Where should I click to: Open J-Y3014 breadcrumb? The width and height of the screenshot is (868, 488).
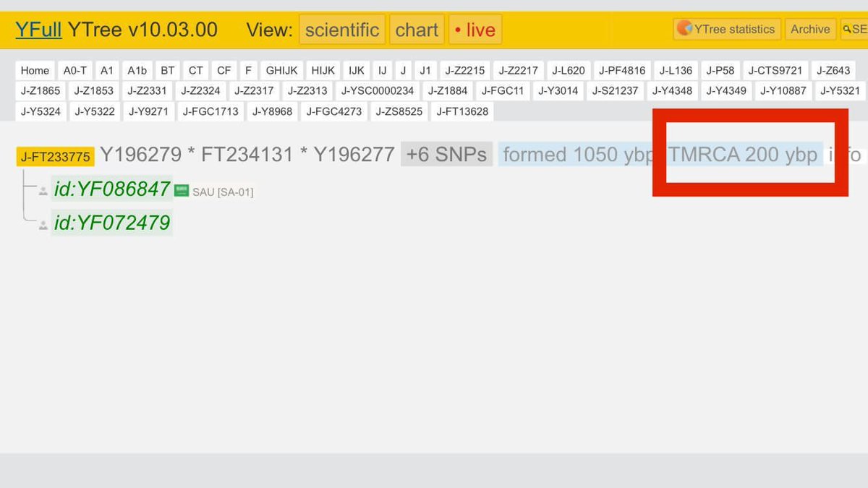point(558,90)
